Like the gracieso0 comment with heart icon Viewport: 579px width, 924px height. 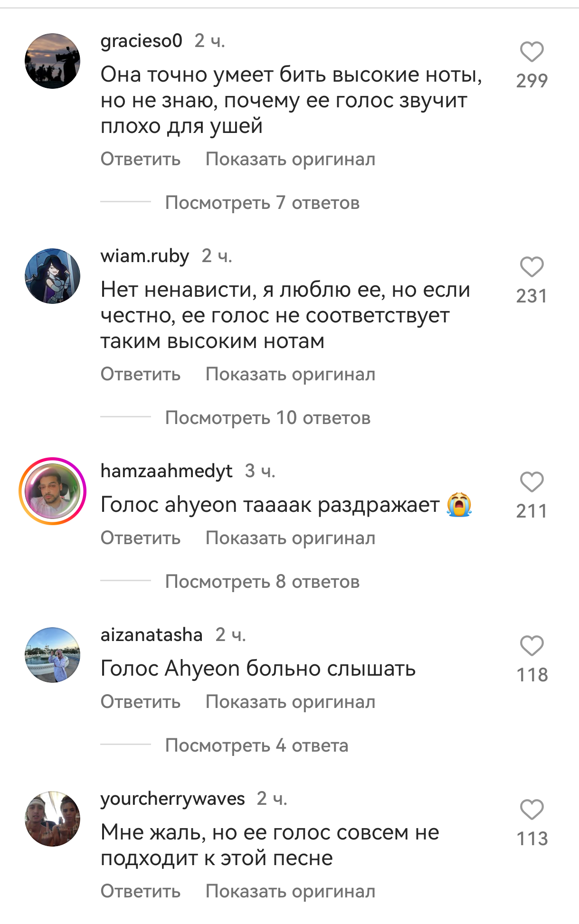click(532, 52)
